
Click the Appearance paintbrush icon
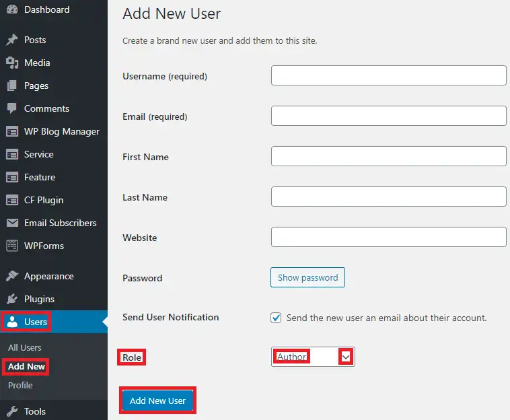tap(12, 276)
